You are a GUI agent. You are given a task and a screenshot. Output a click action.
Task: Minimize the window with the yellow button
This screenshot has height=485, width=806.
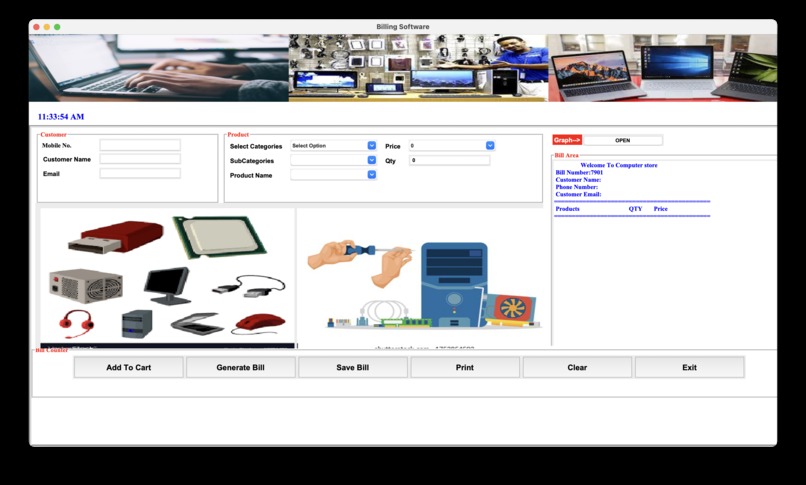point(47,27)
